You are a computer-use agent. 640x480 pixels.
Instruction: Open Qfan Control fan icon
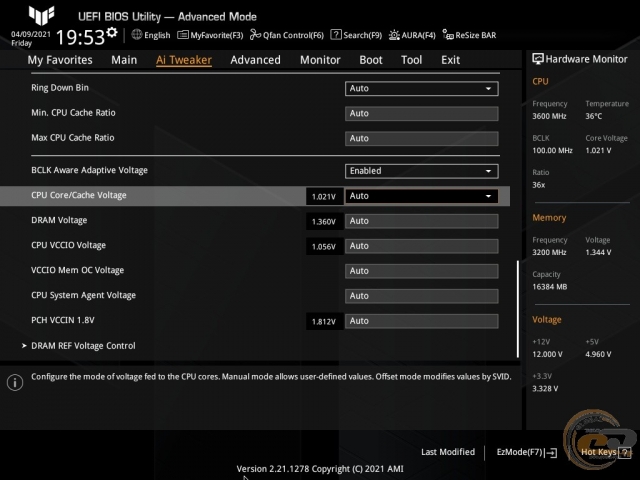(255, 35)
